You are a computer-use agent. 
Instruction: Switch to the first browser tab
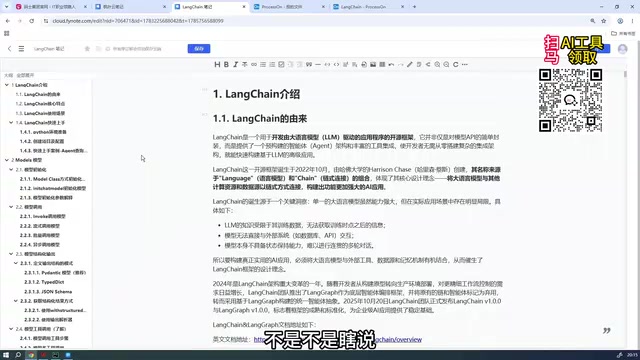coord(51,7)
